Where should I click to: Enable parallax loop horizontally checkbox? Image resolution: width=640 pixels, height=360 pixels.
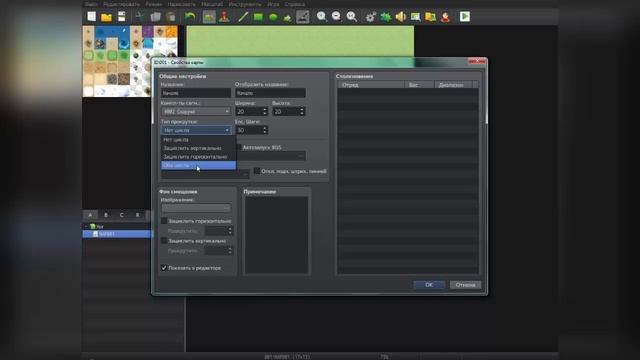[164, 221]
